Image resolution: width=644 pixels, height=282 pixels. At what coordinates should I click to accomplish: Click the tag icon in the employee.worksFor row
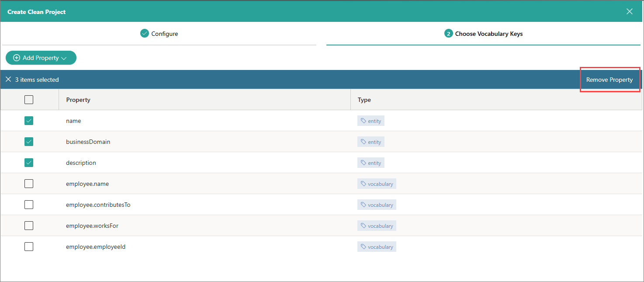(364, 226)
